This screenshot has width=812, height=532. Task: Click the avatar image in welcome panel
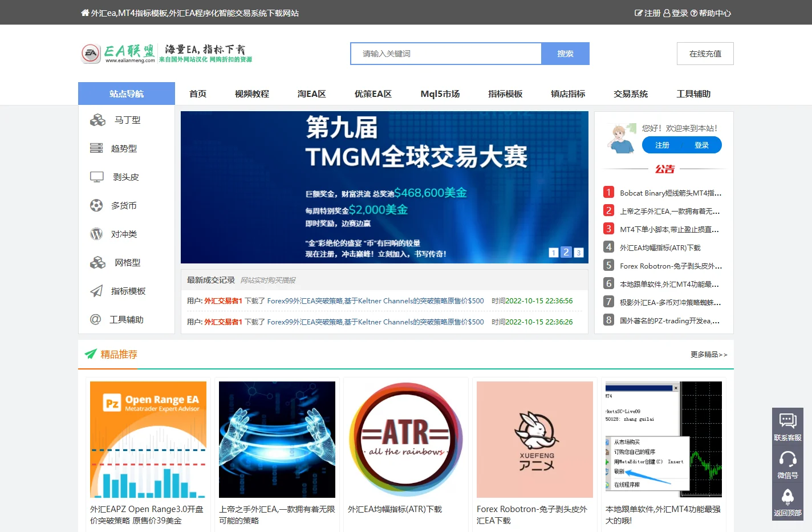coord(620,139)
